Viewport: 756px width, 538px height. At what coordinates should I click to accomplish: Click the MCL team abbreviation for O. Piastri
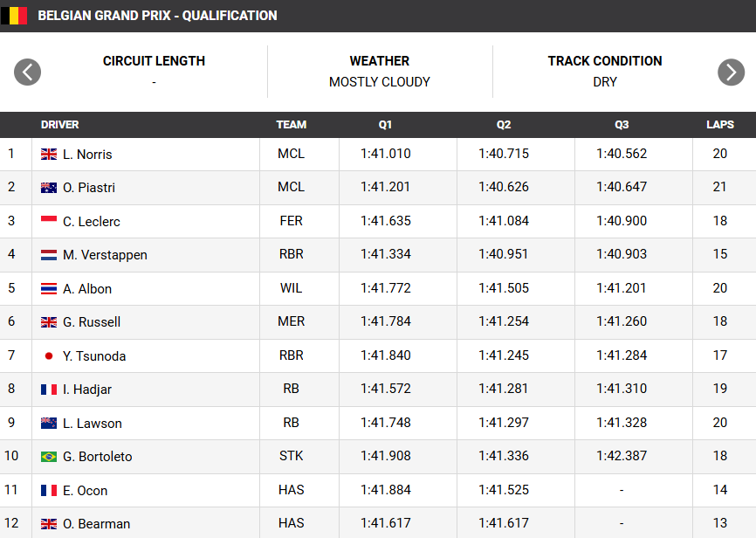(292, 187)
